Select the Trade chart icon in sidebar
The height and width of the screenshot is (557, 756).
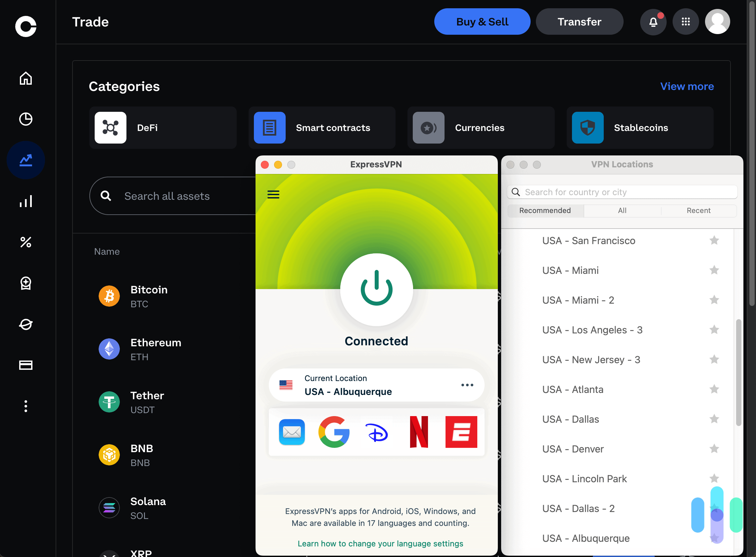25,160
